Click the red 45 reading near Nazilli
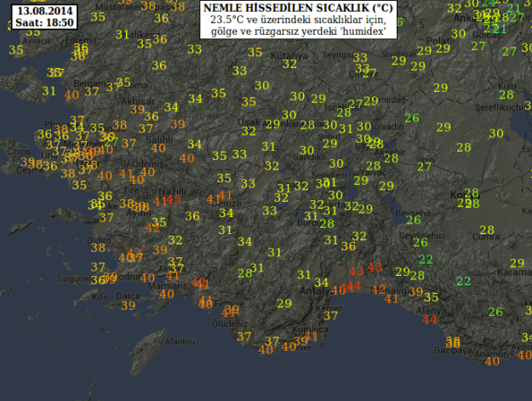532x401 pixels. (x=174, y=200)
